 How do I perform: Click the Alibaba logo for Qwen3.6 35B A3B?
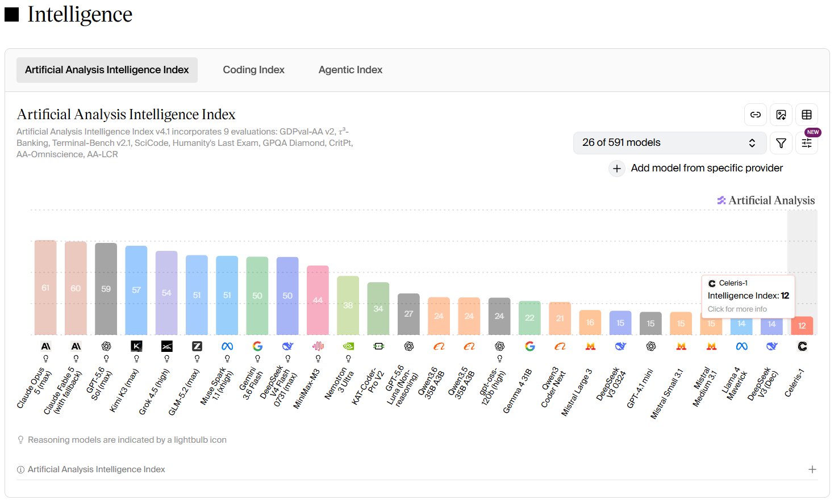click(x=439, y=346)
